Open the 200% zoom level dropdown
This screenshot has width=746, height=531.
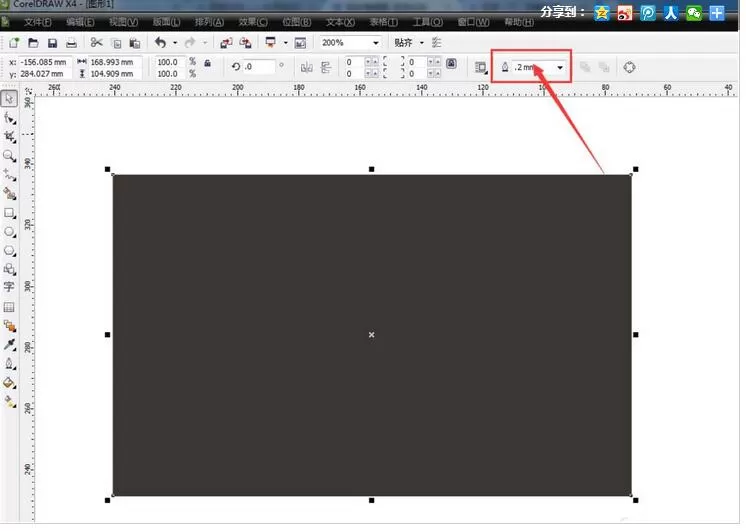point(376,43)
